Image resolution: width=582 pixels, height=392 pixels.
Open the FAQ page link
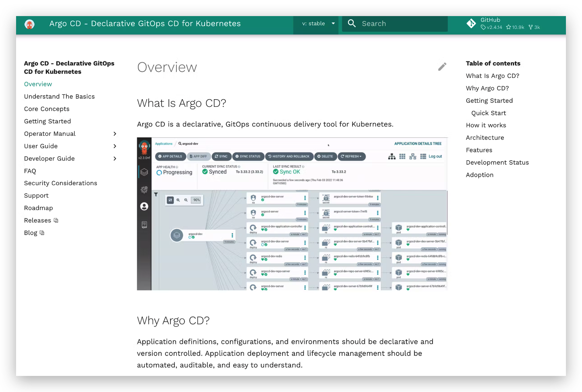pyautogui.click(x=30, y=171)
